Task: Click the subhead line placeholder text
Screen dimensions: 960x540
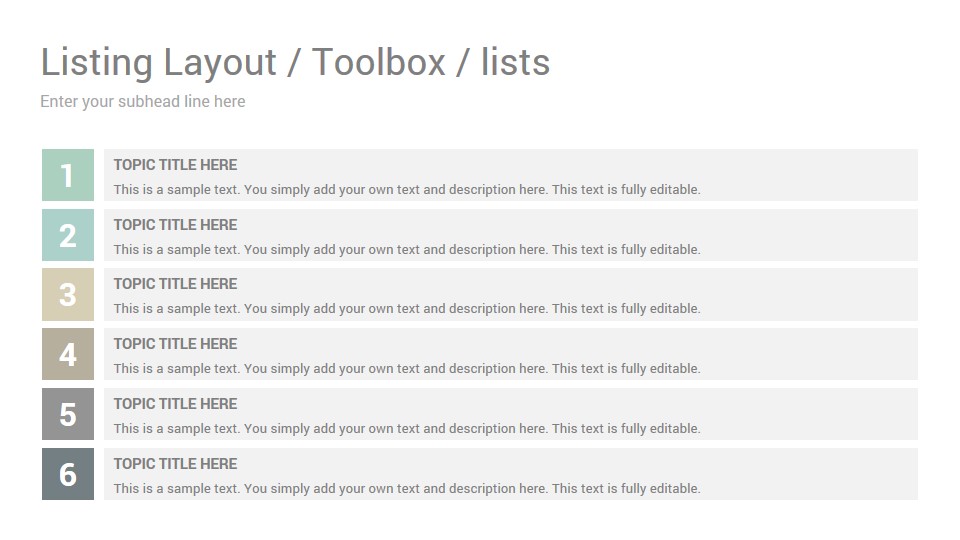Action: pos(143,102)
